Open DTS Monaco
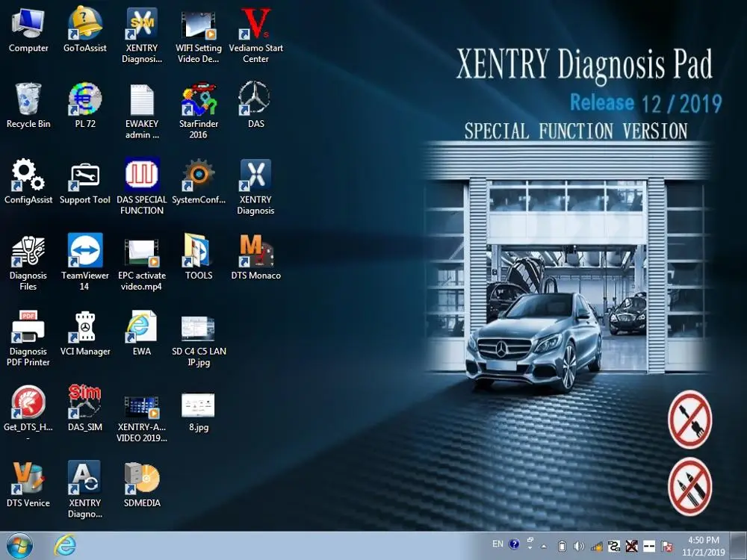Viewport: 747px width, 560px height. pos(255,252)
